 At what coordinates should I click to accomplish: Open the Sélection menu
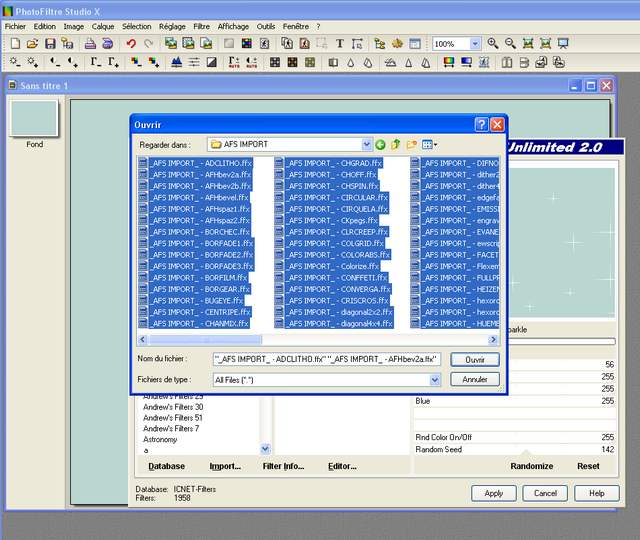coord(137,27)
